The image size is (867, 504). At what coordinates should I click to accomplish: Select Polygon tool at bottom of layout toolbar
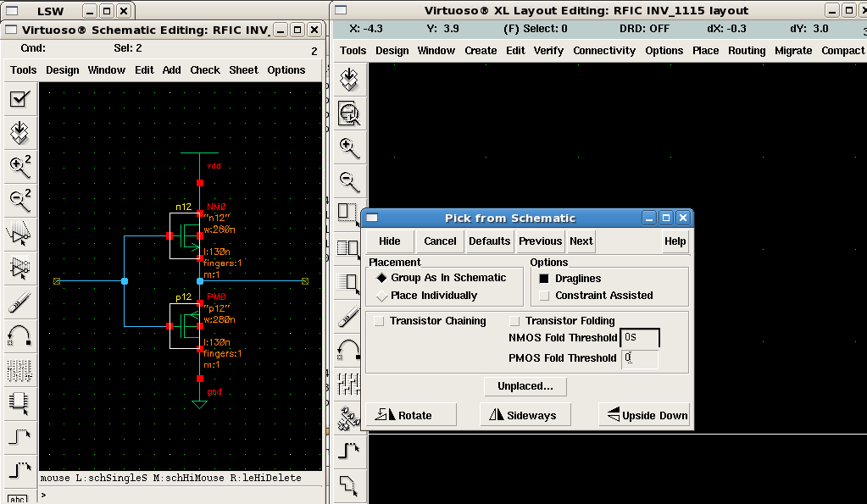349,485
